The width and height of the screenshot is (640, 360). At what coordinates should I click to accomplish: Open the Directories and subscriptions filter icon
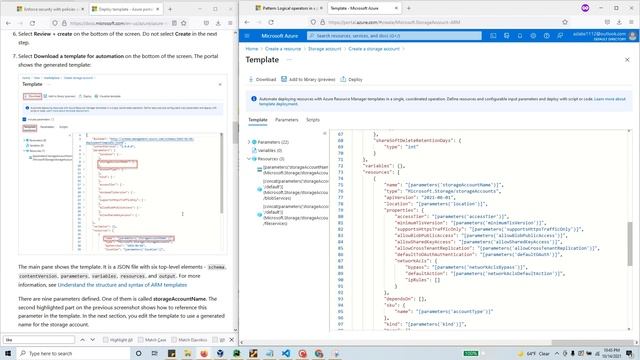[507, 36]
